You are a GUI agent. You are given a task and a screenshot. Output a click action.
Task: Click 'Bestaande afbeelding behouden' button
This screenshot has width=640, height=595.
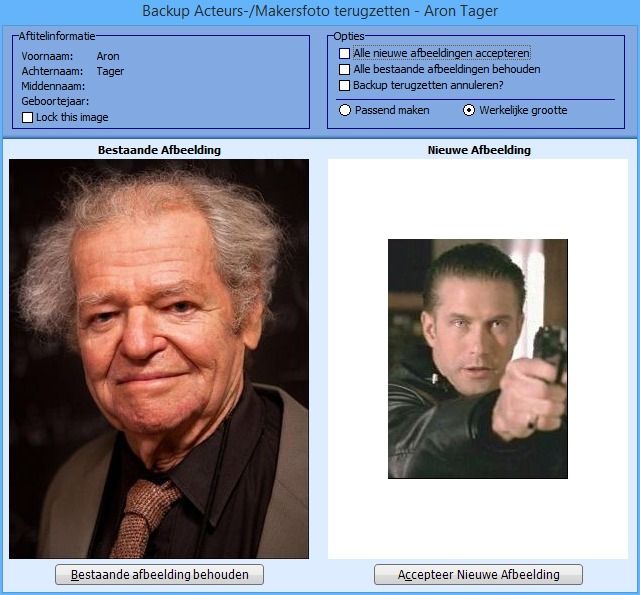coord(159,575)
